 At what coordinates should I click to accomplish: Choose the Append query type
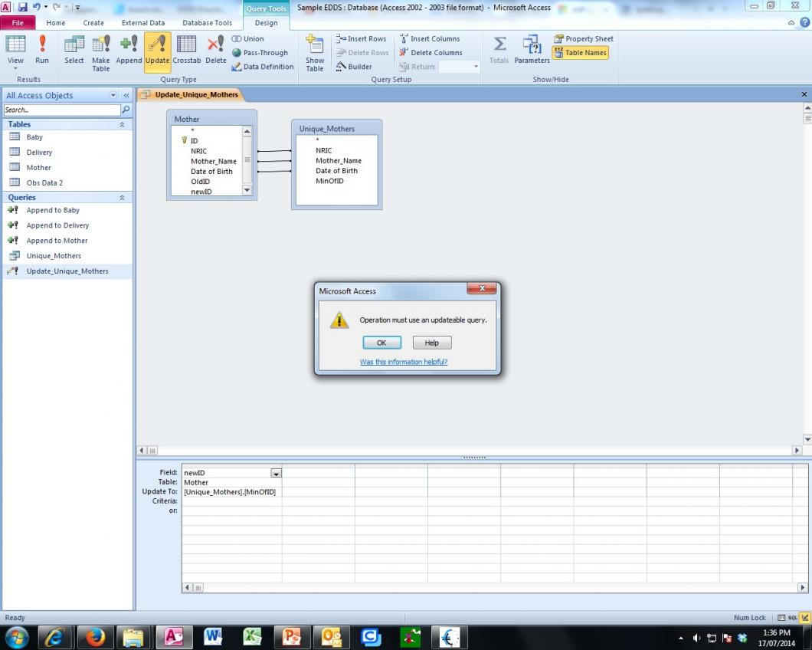tap(129, 50)
